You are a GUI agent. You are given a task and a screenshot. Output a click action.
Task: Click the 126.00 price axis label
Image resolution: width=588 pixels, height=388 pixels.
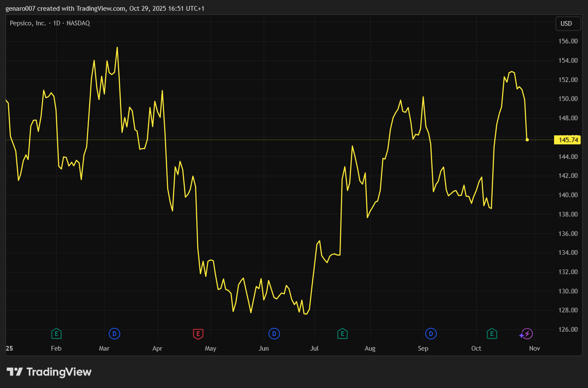568,330
